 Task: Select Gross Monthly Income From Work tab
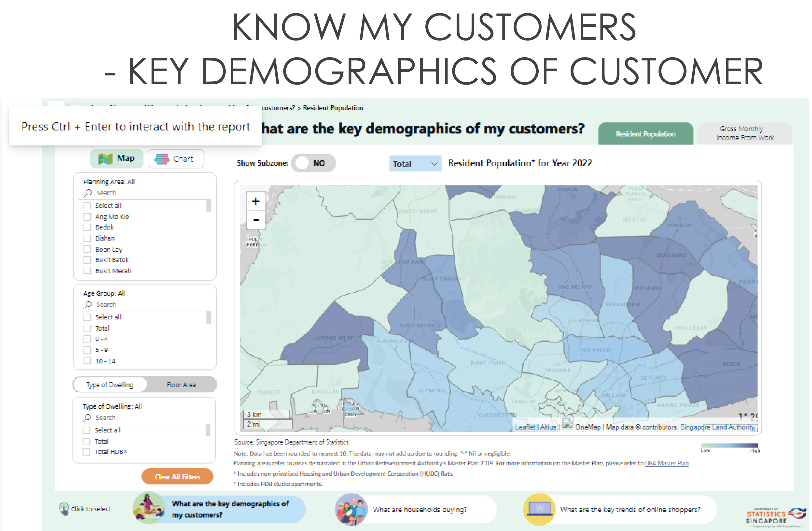[745, 133]
